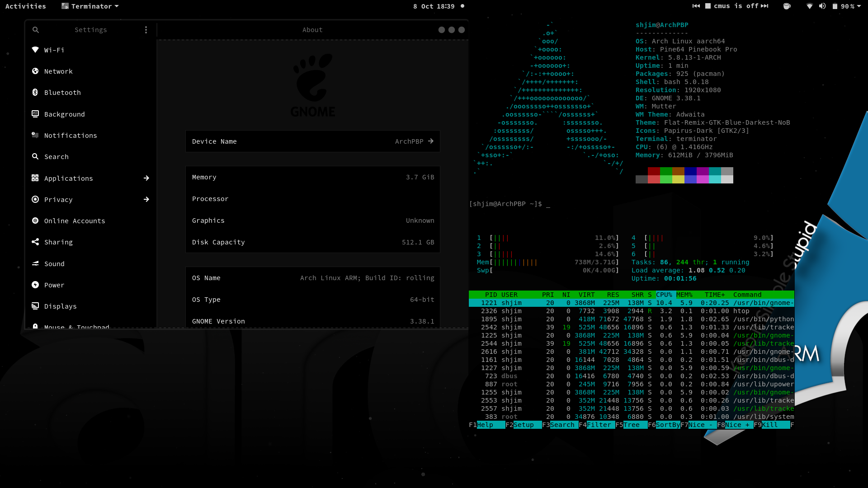
Task: Click the Displays icon in the sidebar
Action: pos(35,306)
